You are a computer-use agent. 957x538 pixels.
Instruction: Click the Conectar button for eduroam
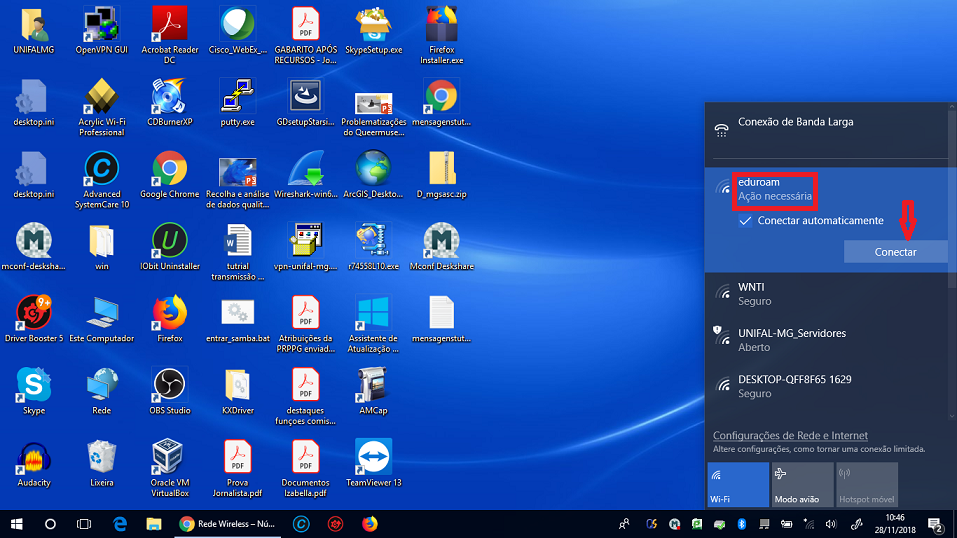coord(895,252)
